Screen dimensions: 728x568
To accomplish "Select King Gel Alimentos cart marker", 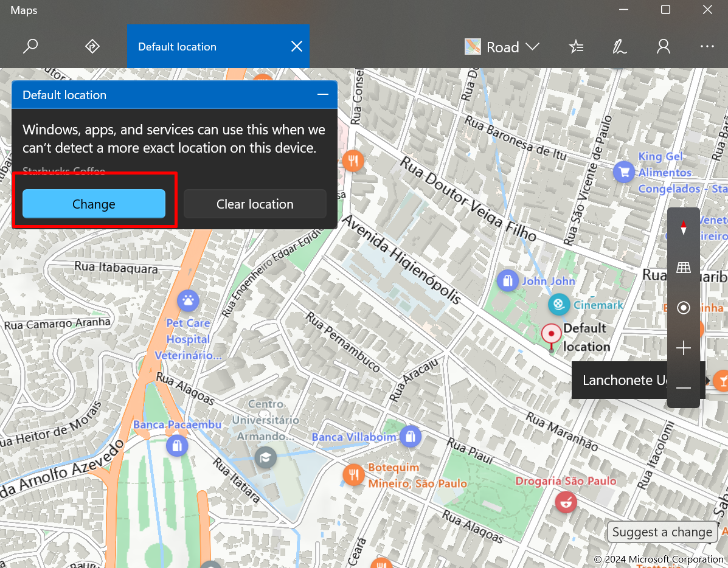I will pos(624,172).
